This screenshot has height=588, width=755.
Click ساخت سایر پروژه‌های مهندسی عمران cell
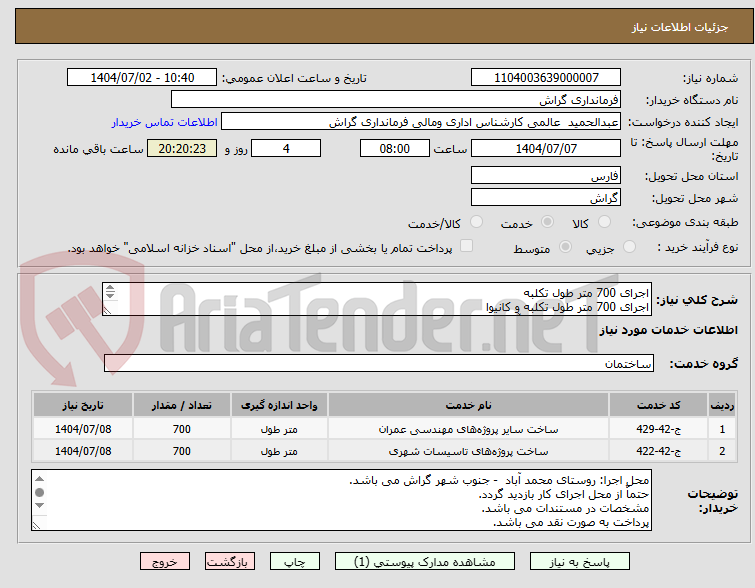(x=468, y=429)
